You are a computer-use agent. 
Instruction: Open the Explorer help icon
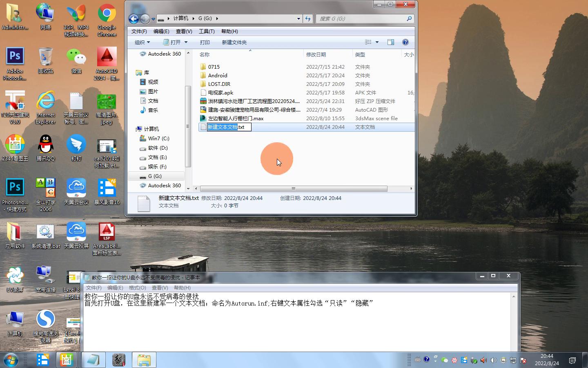(405, 42)
